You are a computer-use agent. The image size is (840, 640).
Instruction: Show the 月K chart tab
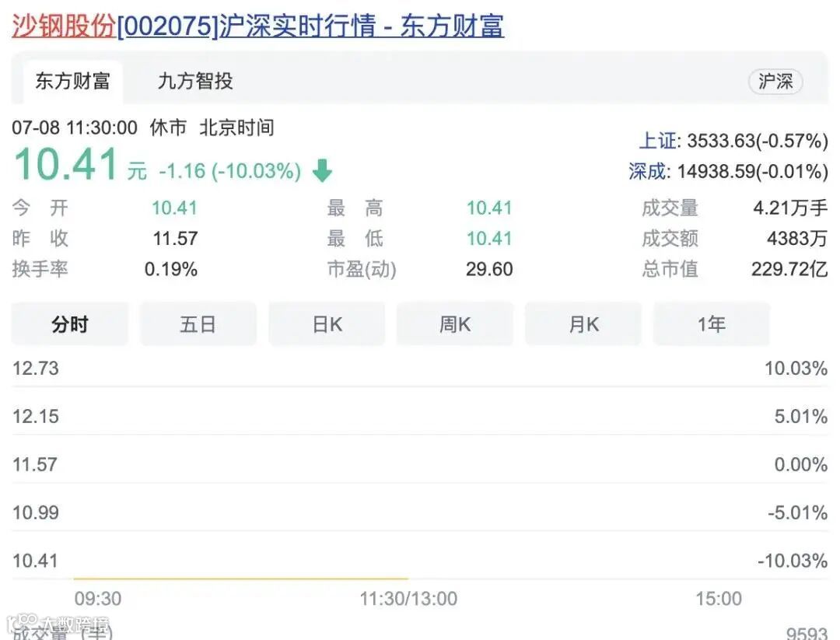click(x=583, y=324)
